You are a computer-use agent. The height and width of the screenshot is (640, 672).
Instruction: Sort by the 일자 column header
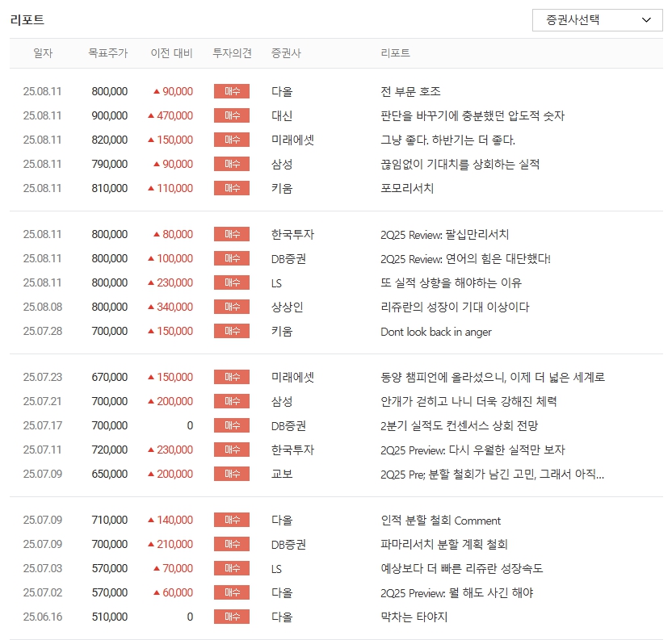[x=41, y=53]
